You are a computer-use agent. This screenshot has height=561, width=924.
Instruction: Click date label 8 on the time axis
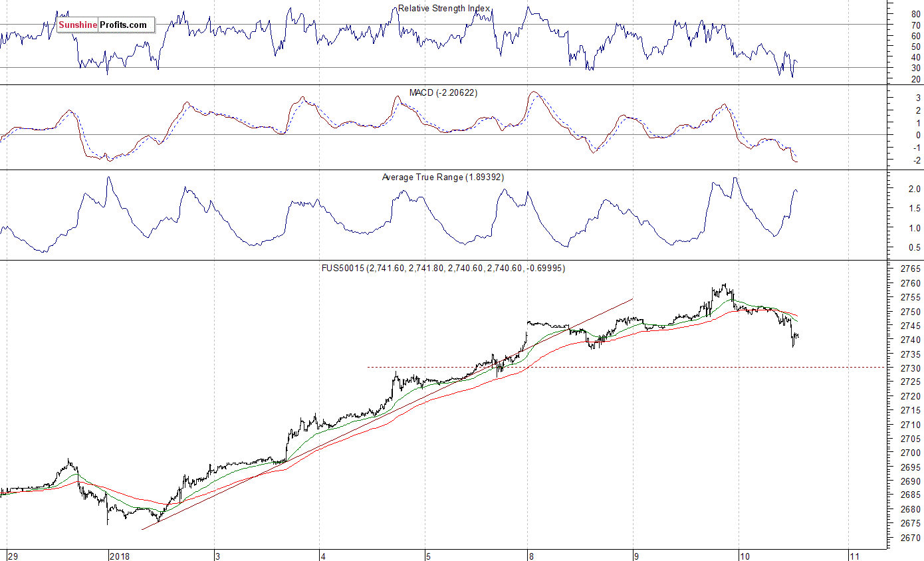tap(531, 556)
